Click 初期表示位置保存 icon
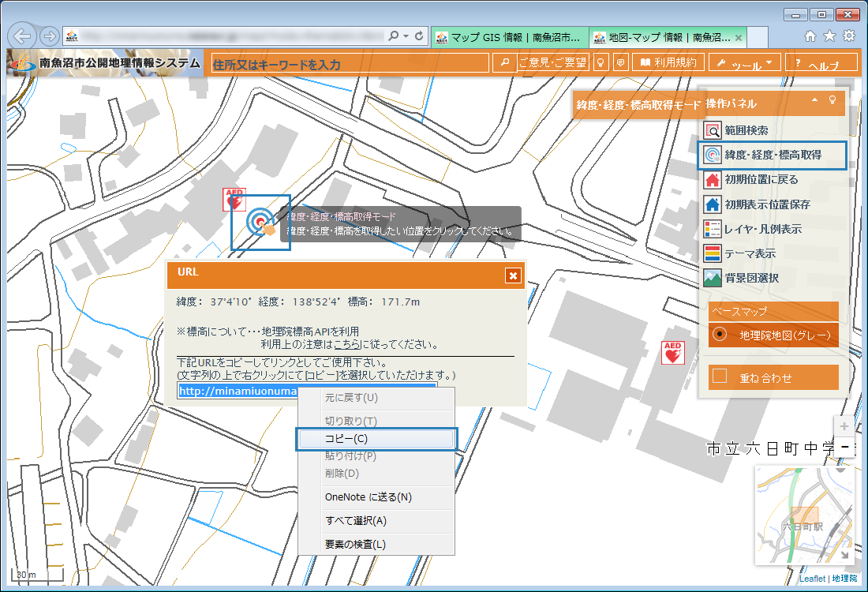This screenshot has width=868, height=592. point(713,204)
